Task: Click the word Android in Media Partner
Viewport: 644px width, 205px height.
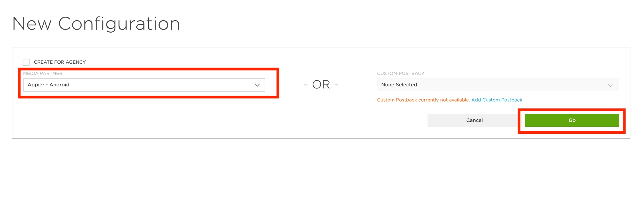Action: click(x=59, y=85)
